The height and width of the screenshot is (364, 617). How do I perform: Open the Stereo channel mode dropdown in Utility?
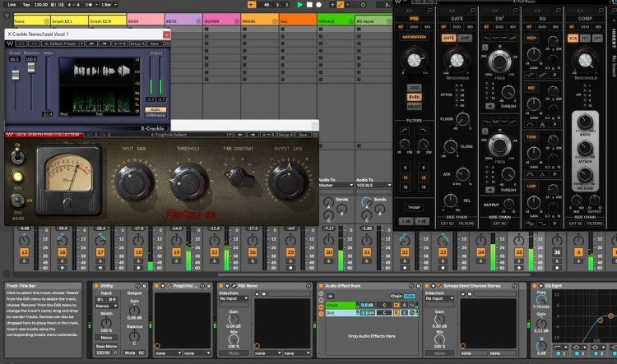pos(106,306)
